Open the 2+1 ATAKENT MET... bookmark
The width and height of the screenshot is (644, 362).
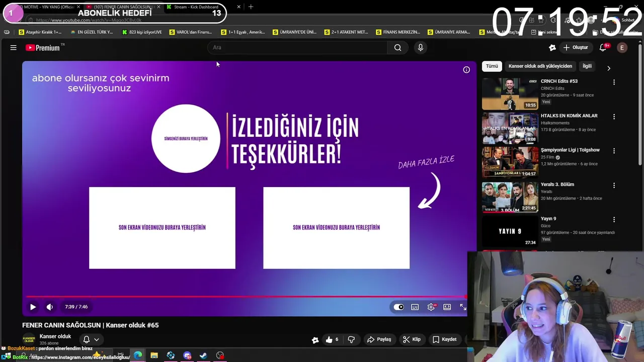point(346,32)
